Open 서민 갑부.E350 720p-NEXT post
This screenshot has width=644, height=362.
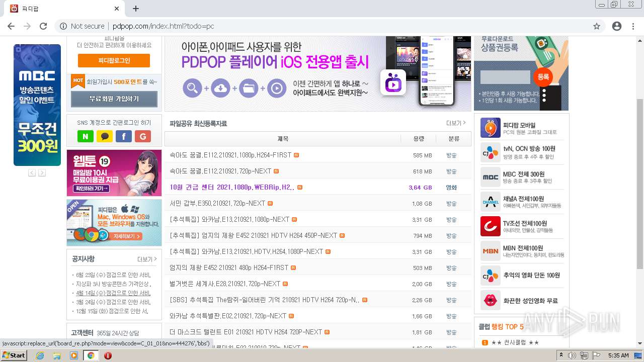click(218, 204)
